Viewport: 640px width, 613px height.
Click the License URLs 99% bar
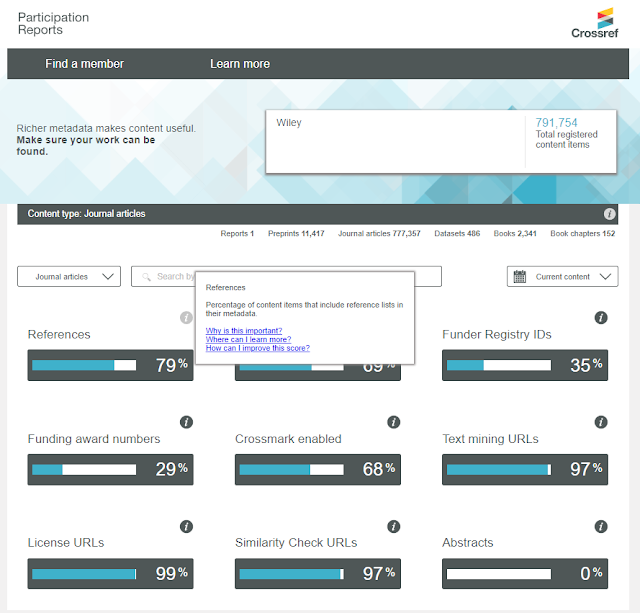pyautogui.click(x=110, y=574)
